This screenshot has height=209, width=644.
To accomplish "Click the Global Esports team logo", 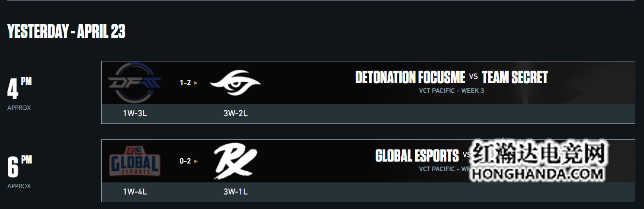I will (135, 161).
